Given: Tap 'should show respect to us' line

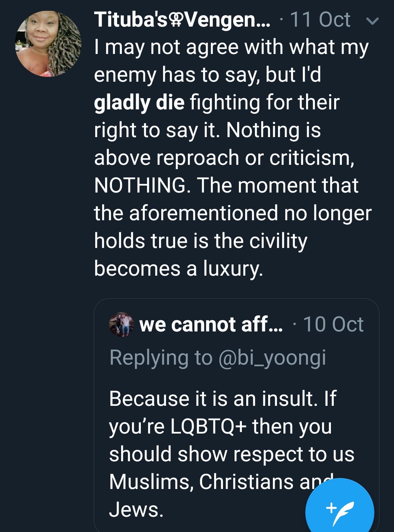Looking at the screenshot, I should coord(232,454).
